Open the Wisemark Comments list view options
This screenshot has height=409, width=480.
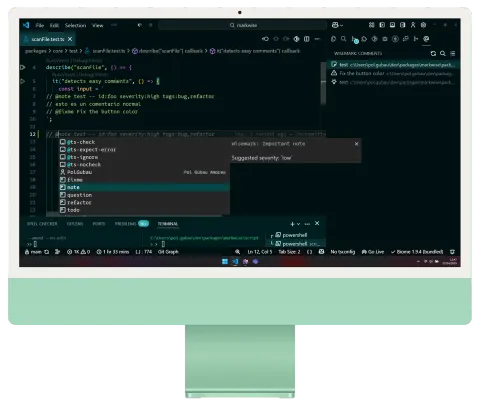452,53
